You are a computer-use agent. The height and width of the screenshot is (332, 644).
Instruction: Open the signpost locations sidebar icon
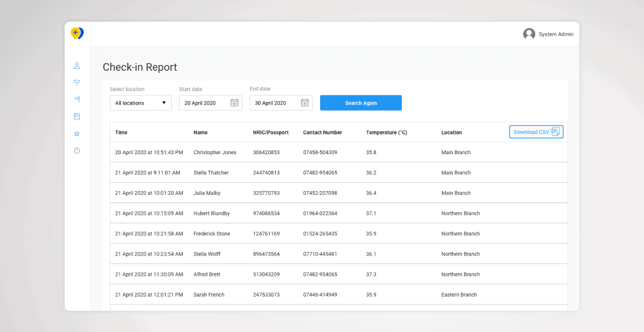(x=77, y=83)
